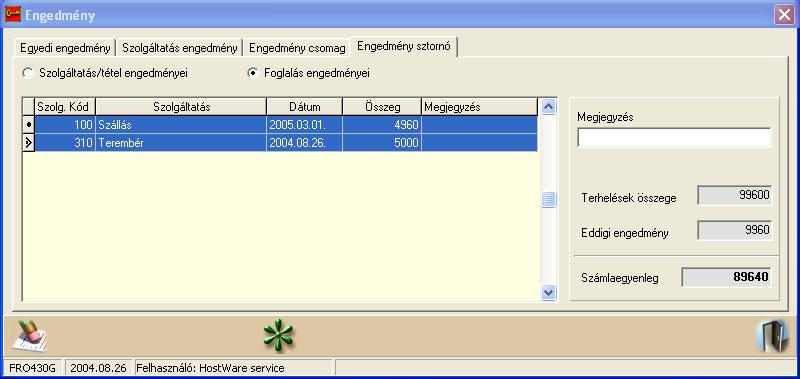
Task: Click the Szolgáltatás column header
Action: point(181,107)
